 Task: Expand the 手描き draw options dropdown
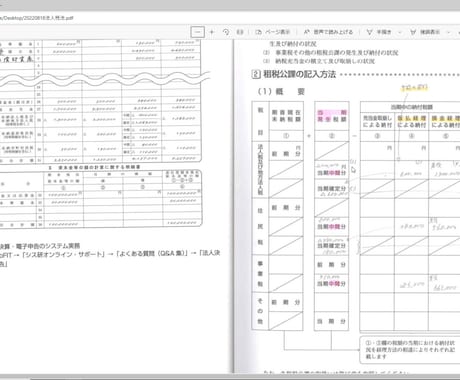[x=400, y=32]
